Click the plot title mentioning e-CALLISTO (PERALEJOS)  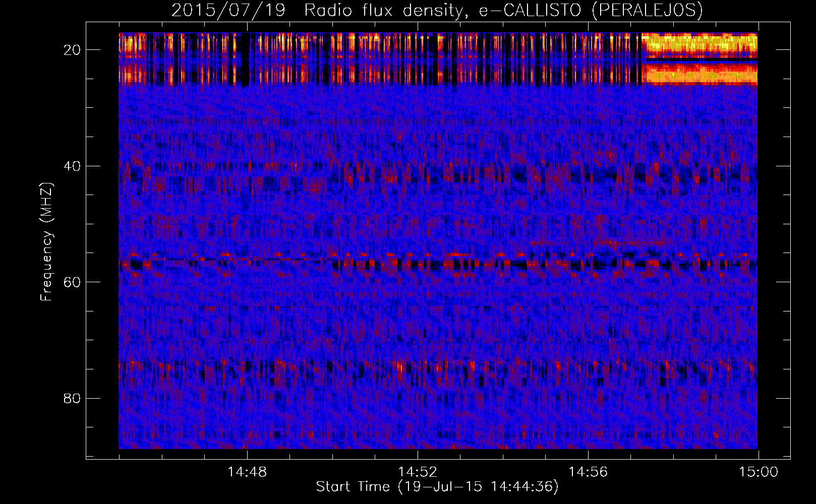[x=437, y=10]
